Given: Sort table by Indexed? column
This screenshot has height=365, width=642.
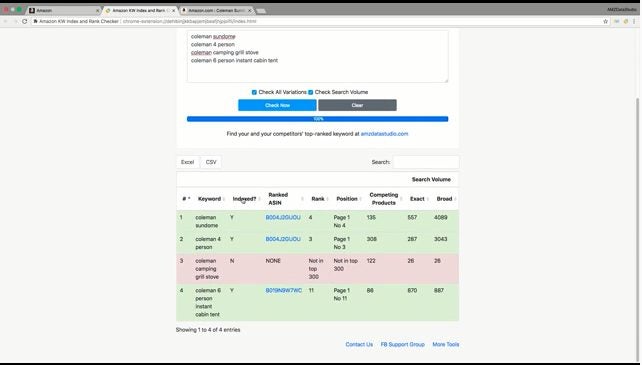Looking at the screenshot, I should (x=244, y=199).
